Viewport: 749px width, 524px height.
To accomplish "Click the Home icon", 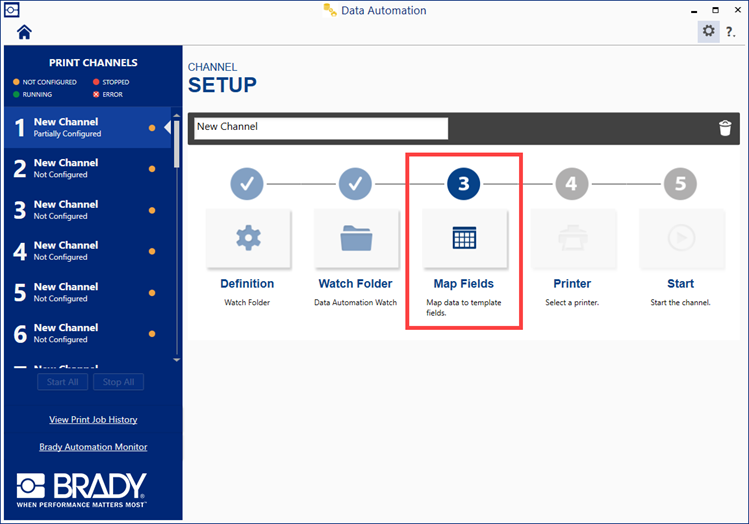I will (x=25, y=32).
